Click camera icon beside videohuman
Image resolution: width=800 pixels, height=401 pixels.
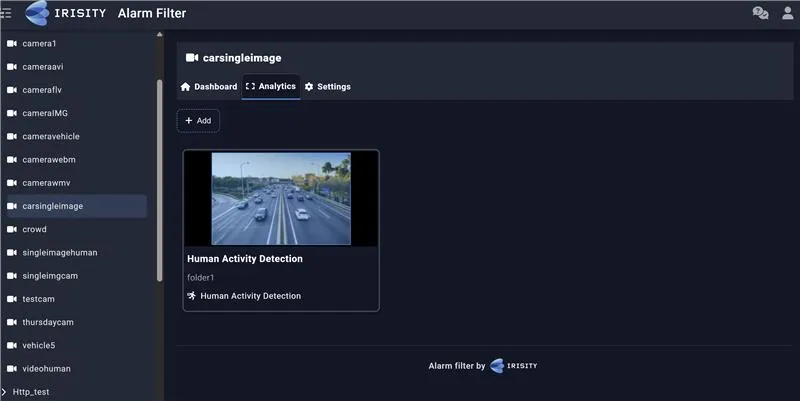[x=12, y=369]
